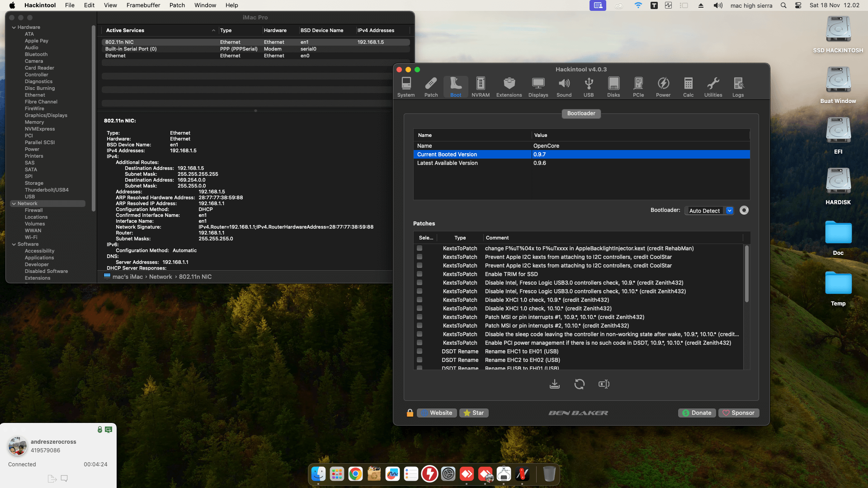Open the System tab in Hackintool toolbar
The height and width of the screenshot is (488, 868).
406,87
